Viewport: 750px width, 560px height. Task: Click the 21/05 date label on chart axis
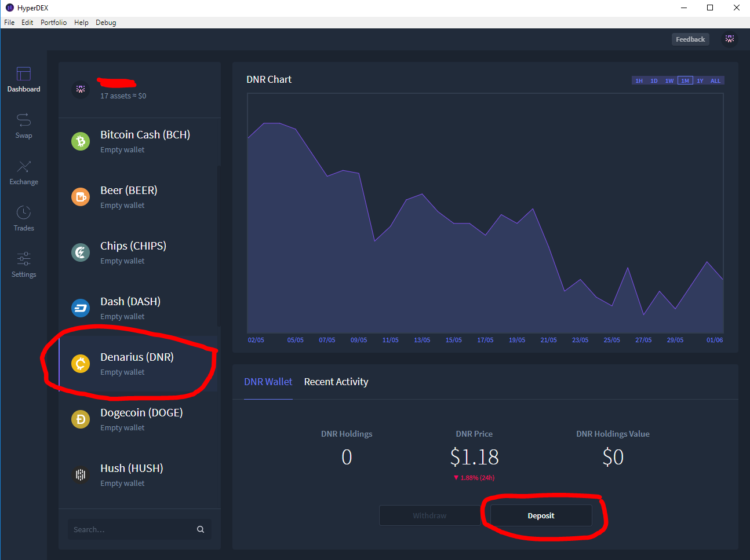pyautogui.click(x=549, y=340)
